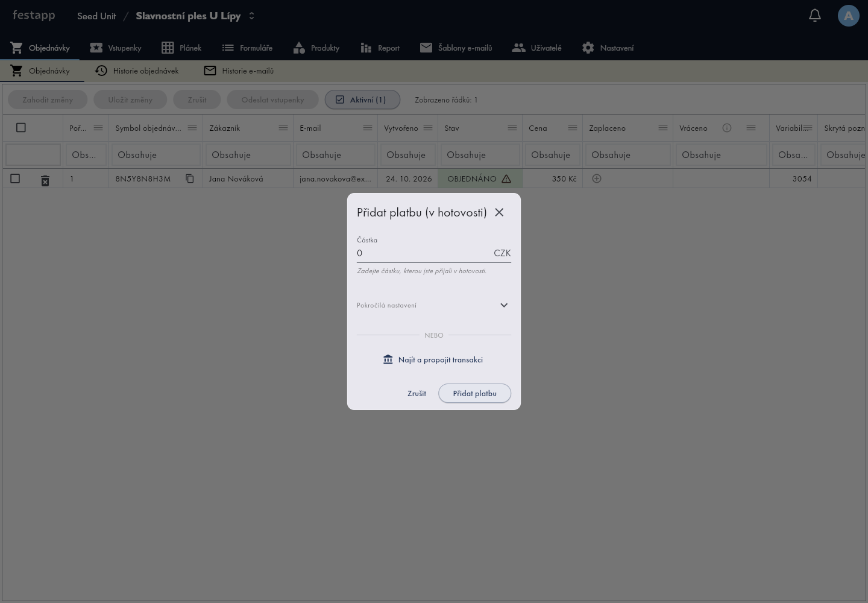Viewport: 868px width, 603px height.
Task: Open the notifications bell
Action: click(x=815, y=16)
